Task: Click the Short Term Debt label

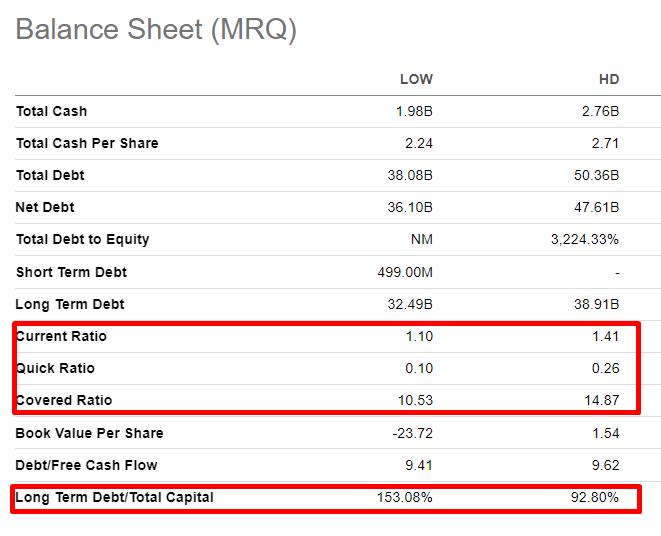Action: pyautogui.click(x=71, y=272)
